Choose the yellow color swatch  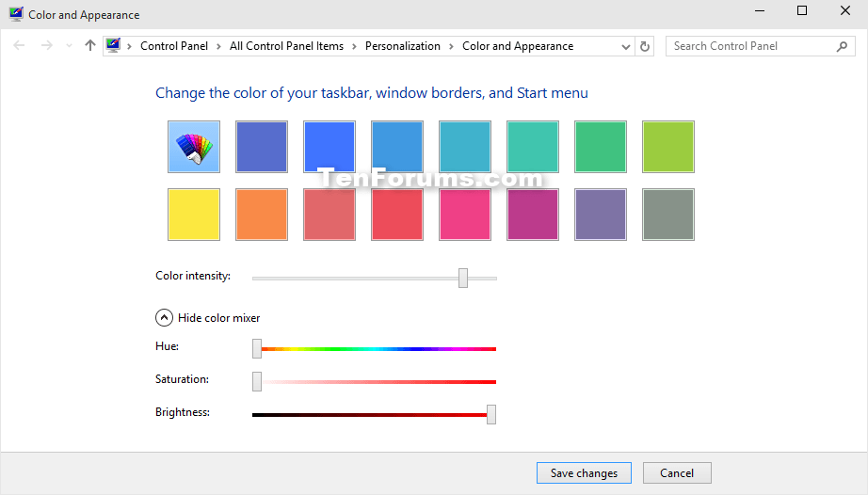[x=194, y=215]
